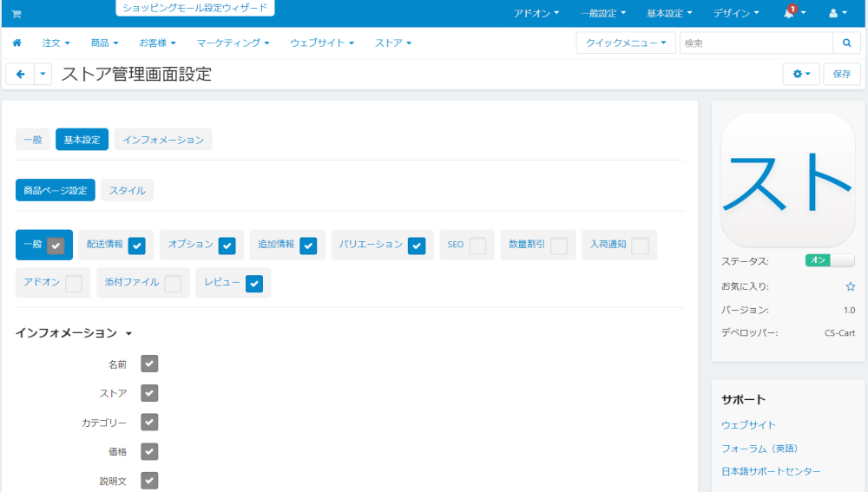Viewport: 868px width, 492px height.
Task: Open the マーケティング menu
Action: tap(233, 43)
